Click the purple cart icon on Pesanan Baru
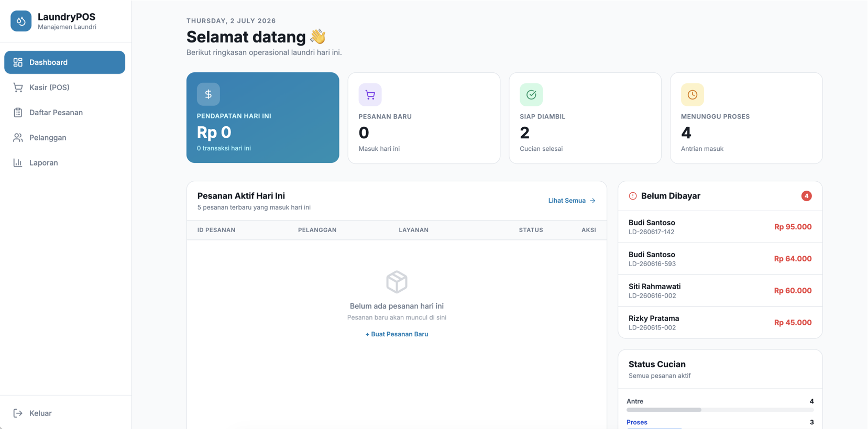 coord(370,95)
